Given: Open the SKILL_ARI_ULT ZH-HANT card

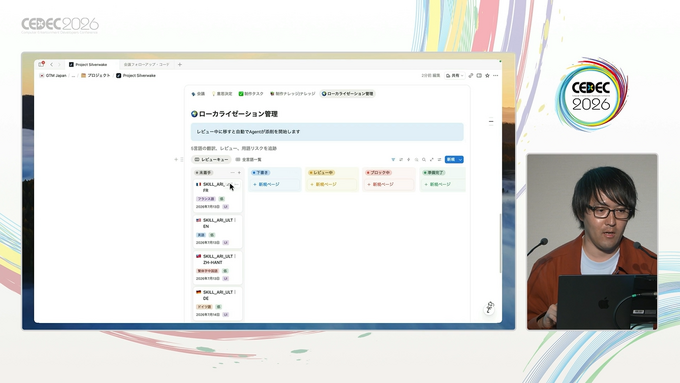Looking at the screenshot, I should tap(217, 267).
